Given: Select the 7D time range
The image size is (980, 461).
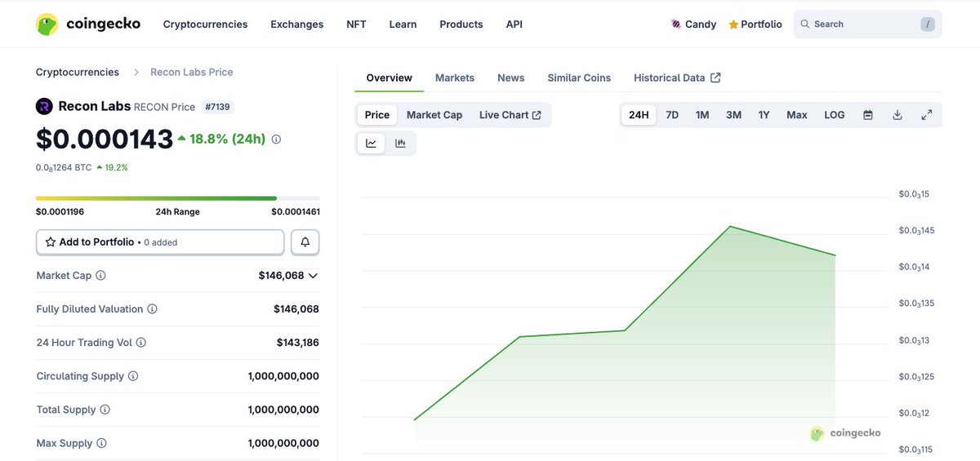Looking at the screenshot, I should (672, 115).
